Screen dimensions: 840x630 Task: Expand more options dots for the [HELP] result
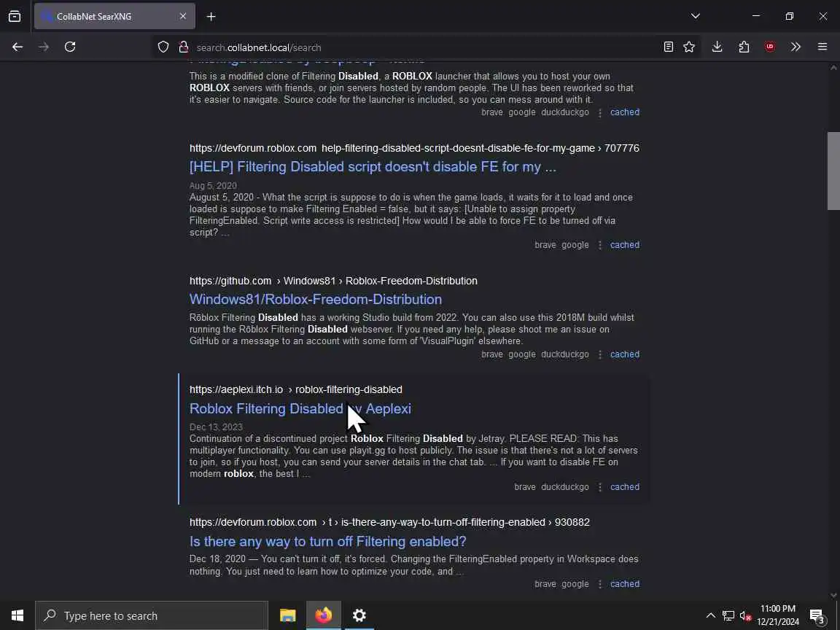pyautogui.click(x=600, y=245)
